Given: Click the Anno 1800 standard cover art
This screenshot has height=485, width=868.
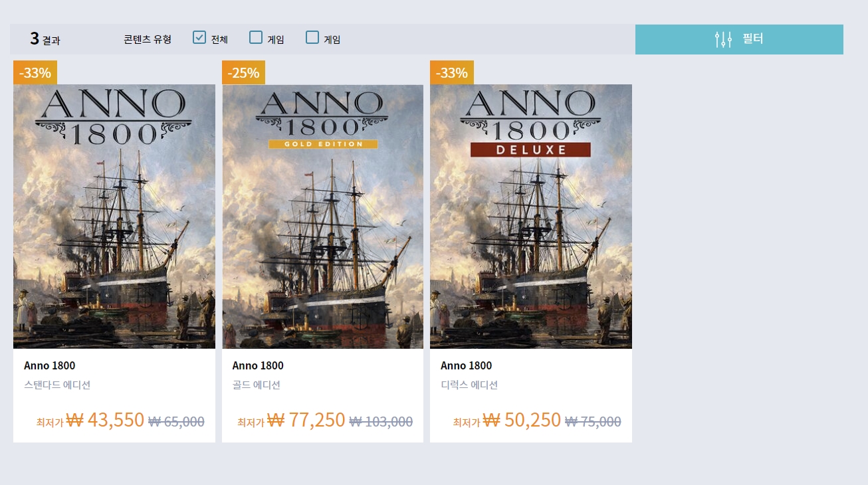Looking at the screenshot, I should (x=114, y=216).
